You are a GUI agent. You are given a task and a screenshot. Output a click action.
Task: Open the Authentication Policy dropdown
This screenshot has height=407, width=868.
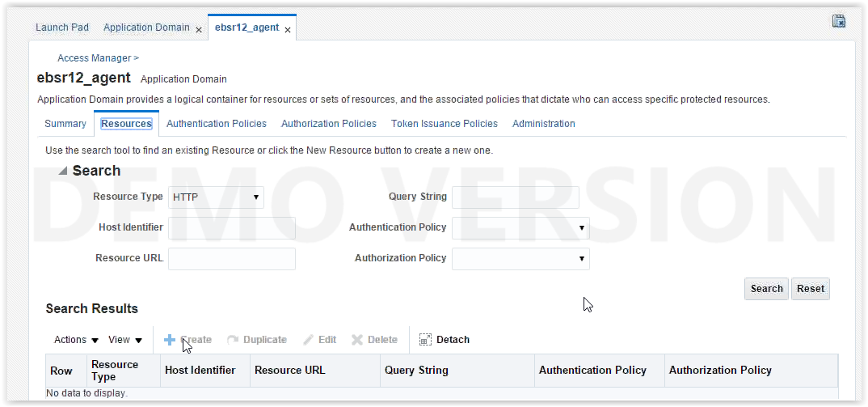pyautogui.click(x=520, y=228)
